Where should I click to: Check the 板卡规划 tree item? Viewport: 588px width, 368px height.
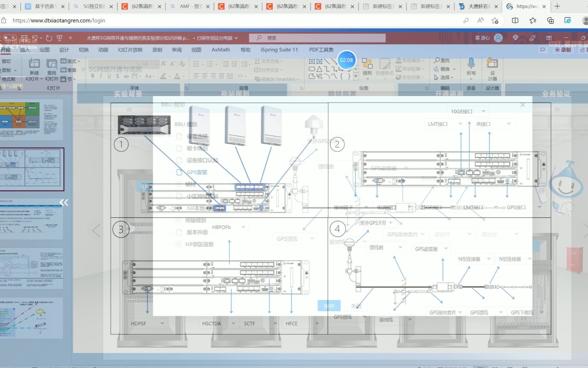[x=179, y=148]
